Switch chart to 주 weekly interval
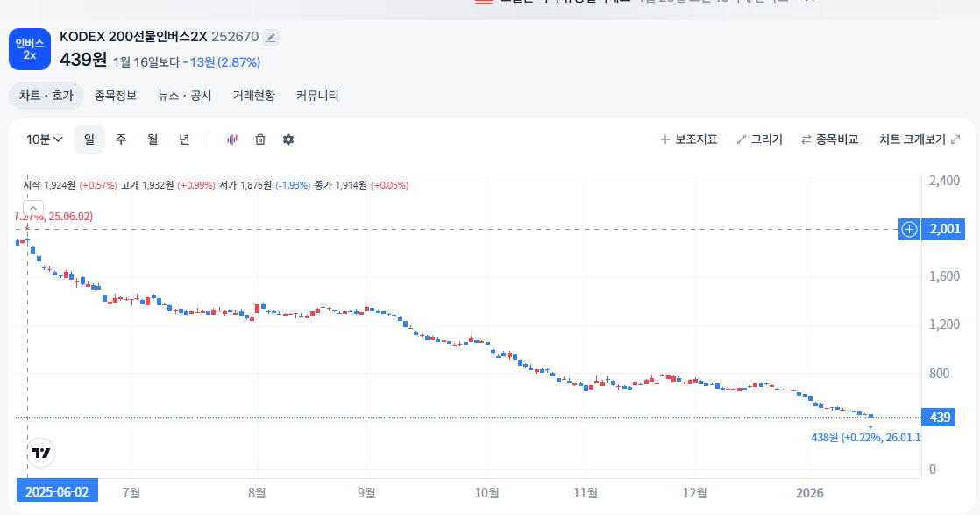 (121, 139)
